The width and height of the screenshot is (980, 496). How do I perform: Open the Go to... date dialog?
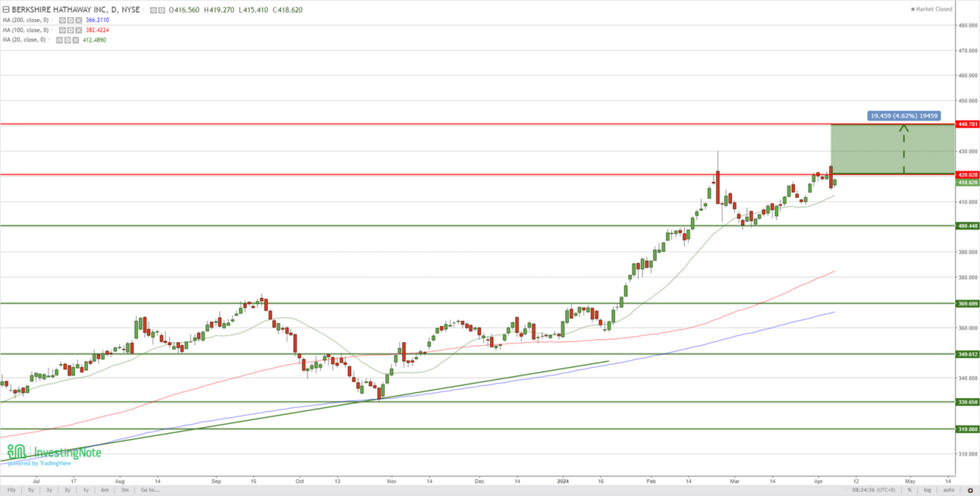(150, 490)
